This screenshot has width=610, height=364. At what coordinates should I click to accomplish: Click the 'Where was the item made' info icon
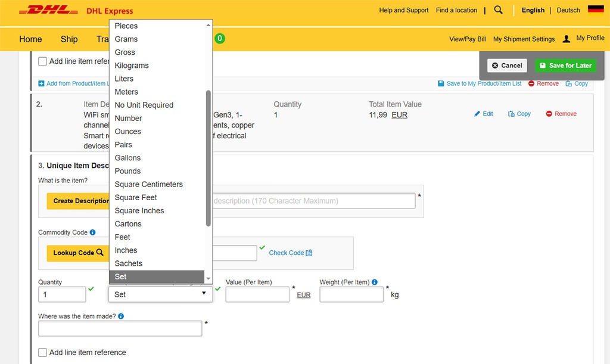coord(121,316)
